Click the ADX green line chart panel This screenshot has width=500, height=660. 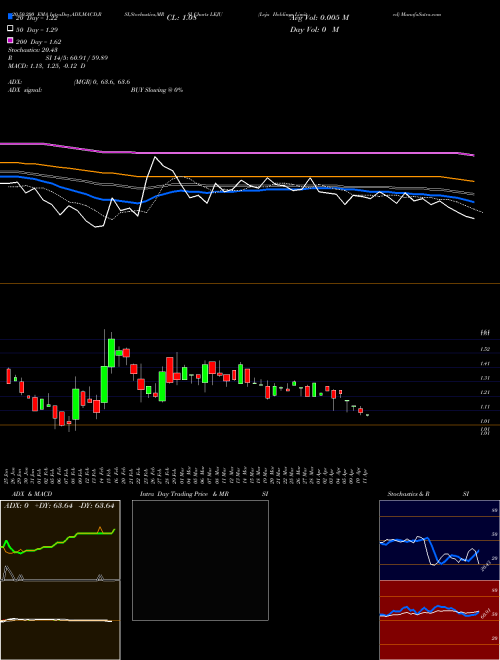tap(60, 540)
